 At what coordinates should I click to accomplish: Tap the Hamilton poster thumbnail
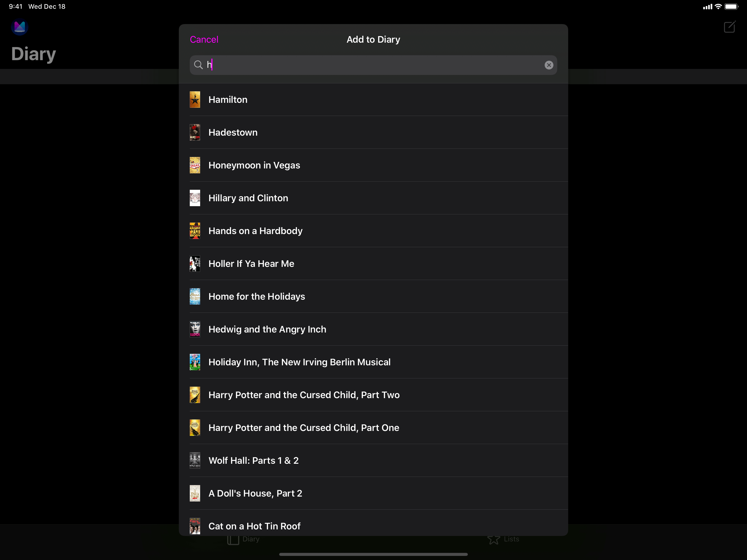pyautogui.click(x=195, y=100)
